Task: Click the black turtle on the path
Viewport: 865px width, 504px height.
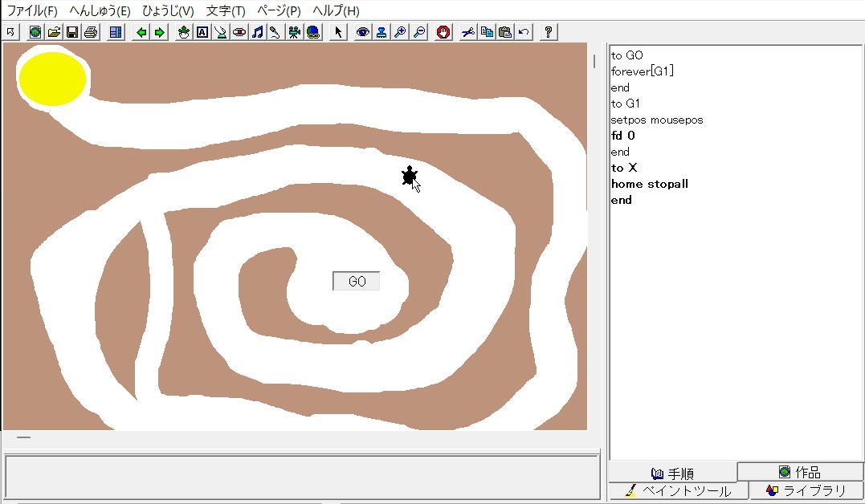Action: (409, 176)
